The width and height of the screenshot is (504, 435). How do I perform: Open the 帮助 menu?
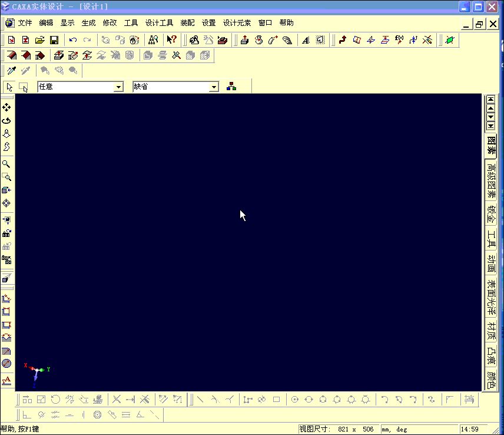tap(286, 23)
